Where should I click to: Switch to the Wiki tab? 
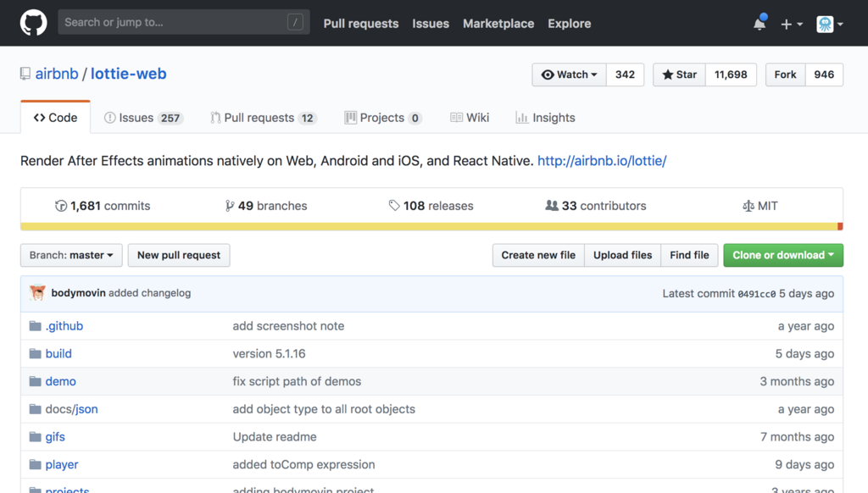[470, 118]
